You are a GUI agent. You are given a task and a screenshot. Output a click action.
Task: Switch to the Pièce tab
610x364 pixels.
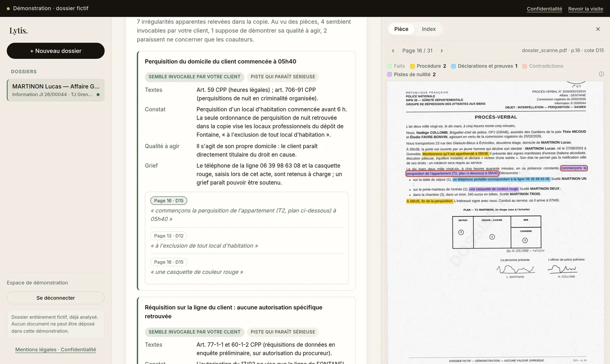click(x=401, y=29)
